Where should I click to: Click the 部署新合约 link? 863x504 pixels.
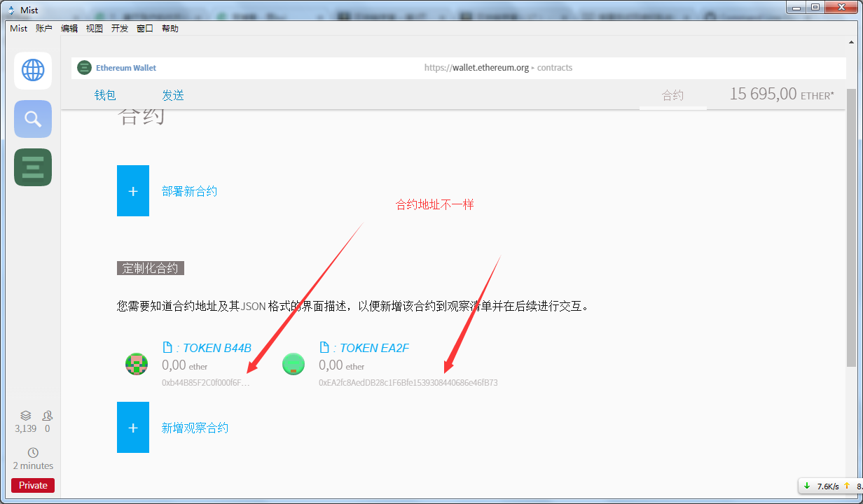(x=189, y=191)
